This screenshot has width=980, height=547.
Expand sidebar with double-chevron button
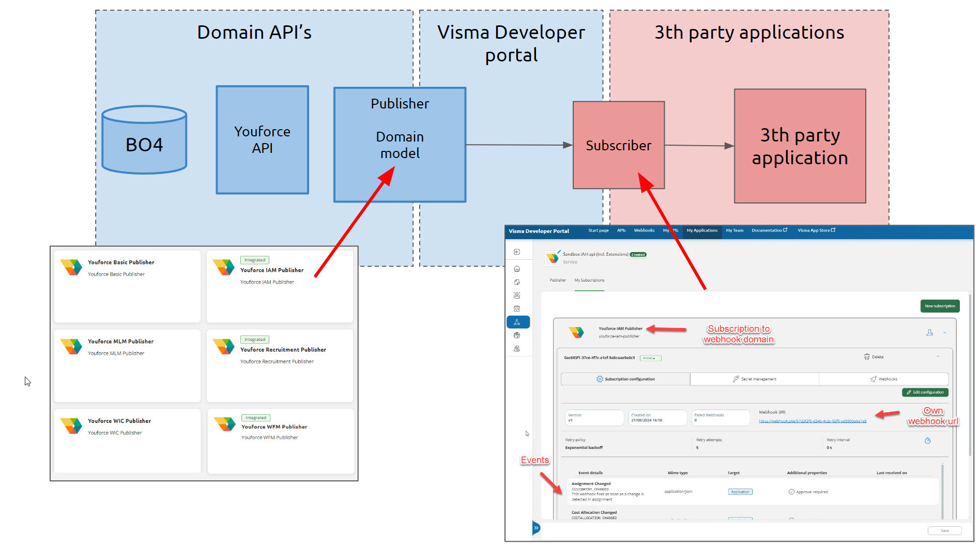pos(537,528)
